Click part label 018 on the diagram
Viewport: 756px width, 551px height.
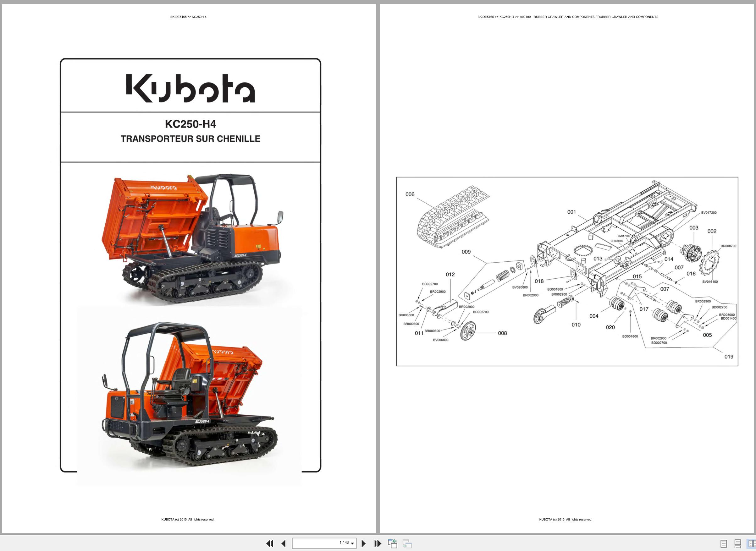click(x=539, y=281)
